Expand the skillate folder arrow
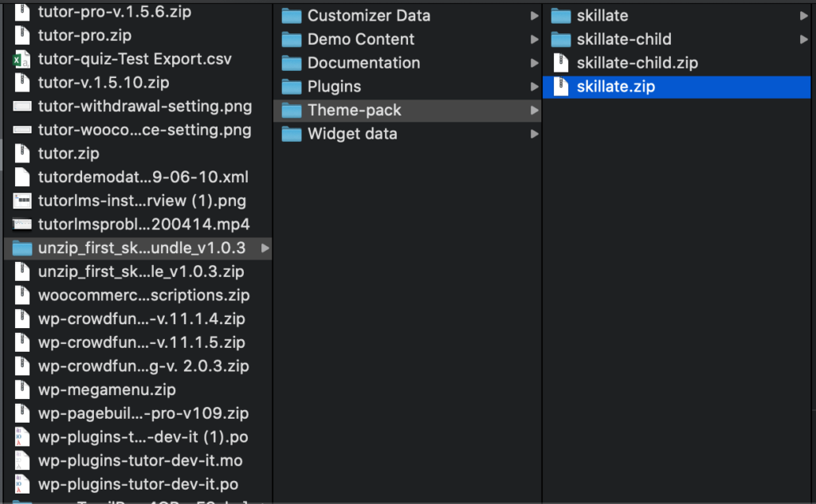Screen dimensions: 816x504 pos(803,16)
